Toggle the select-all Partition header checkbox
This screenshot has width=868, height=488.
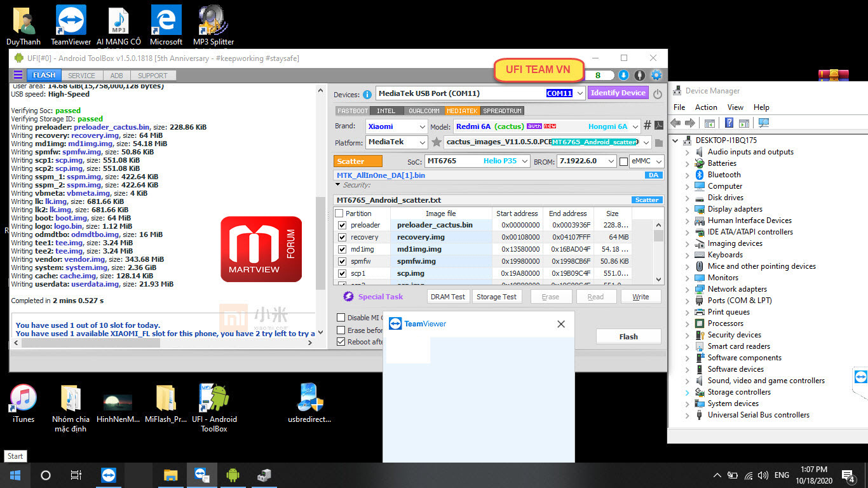[x=339, y=213]
